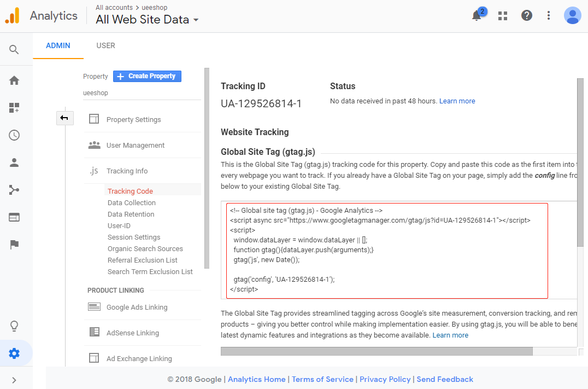Open Conversions flag icon in sidebar
Screen dimensions: 588x389
14,245
